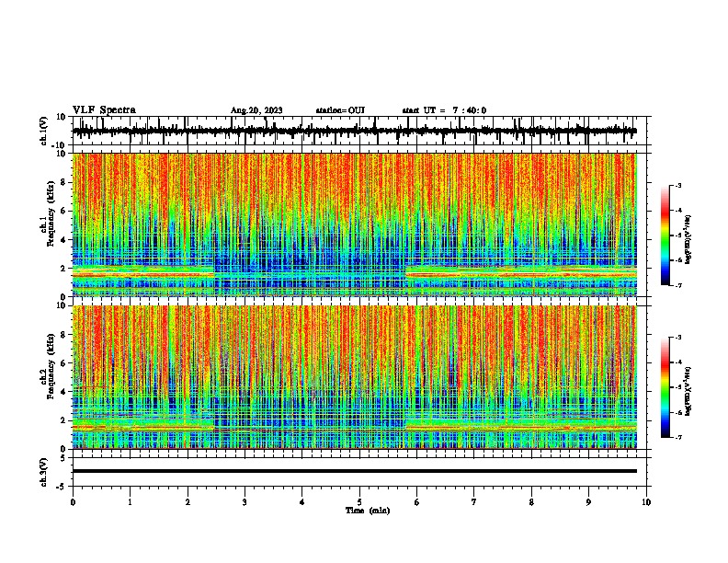Select the "Time (min)" axis label

pyautogui.click(x=368, y=511)
